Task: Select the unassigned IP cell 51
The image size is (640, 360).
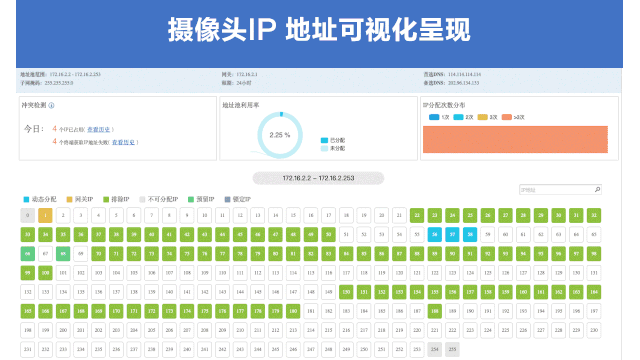Action: (346, 234)
